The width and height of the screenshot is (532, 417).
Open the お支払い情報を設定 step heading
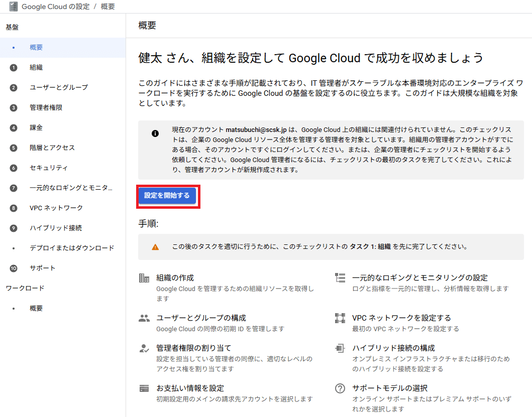[x=190, y=388]
